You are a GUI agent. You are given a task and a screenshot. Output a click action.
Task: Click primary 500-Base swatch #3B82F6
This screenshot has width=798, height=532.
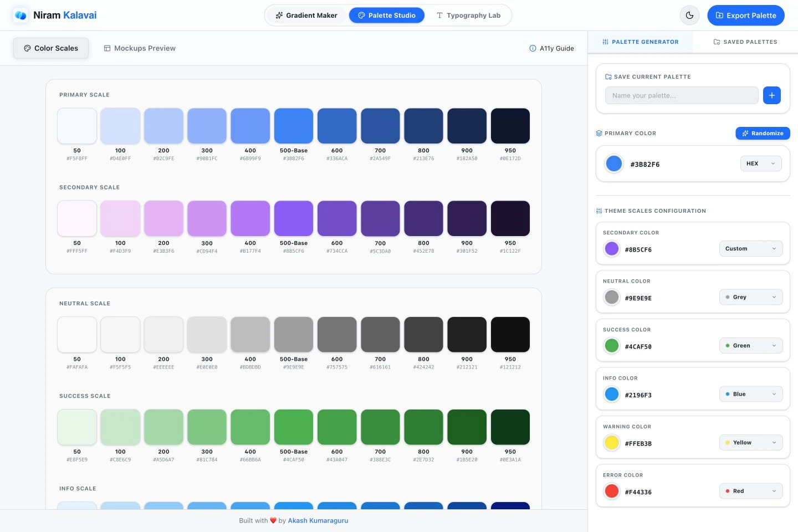[294, 126]
